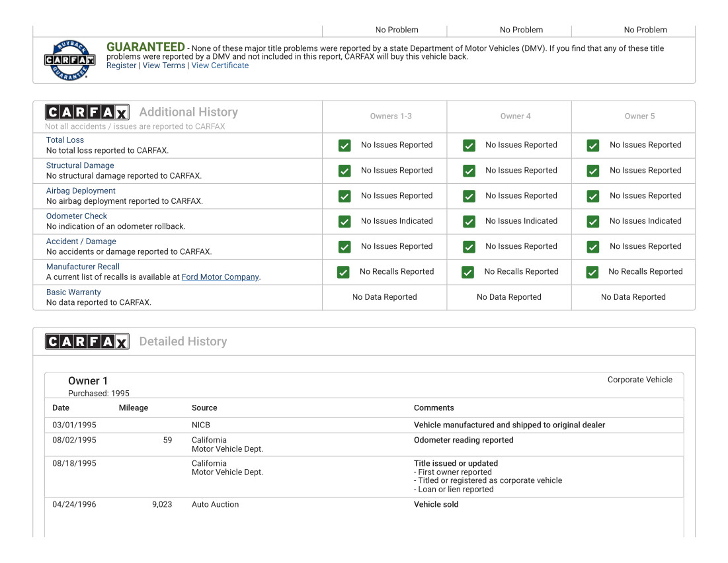The width and height of the screenshot is (728, 563).
Task: Click Total Loss checkmark for Owner 4
Action: (x=469, y=146)
